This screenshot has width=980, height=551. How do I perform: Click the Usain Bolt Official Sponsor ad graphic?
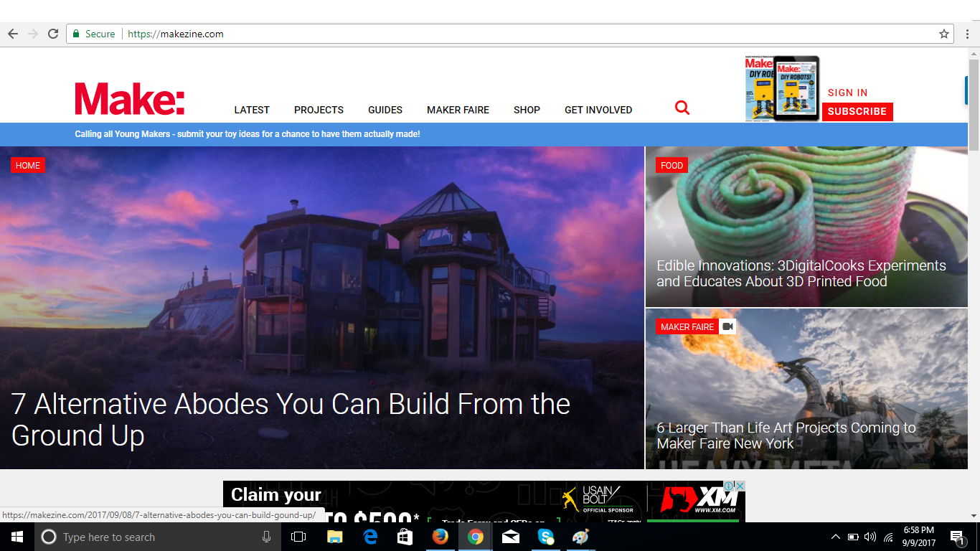pos(598,500)
